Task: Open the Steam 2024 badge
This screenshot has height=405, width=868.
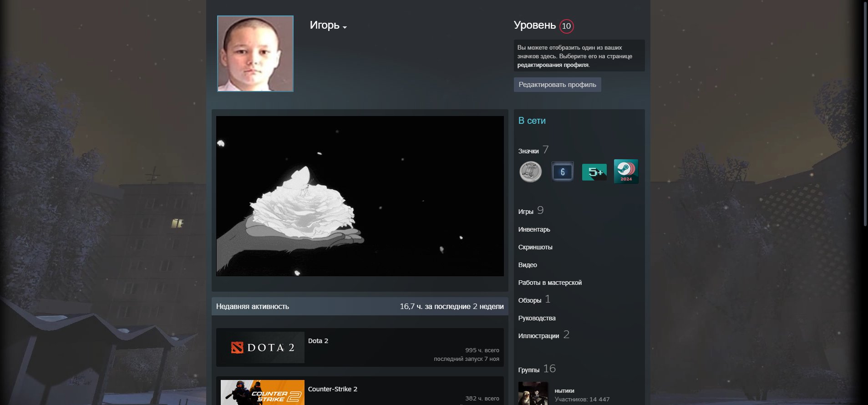Action: 626,172
